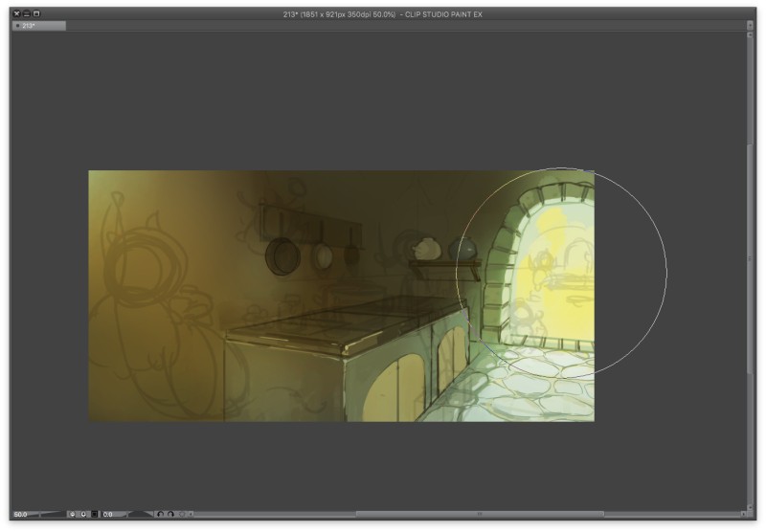Open the canvas tab list dropdown arrow
The width and height of the screenshot is (766, 532).
(750, 25)
